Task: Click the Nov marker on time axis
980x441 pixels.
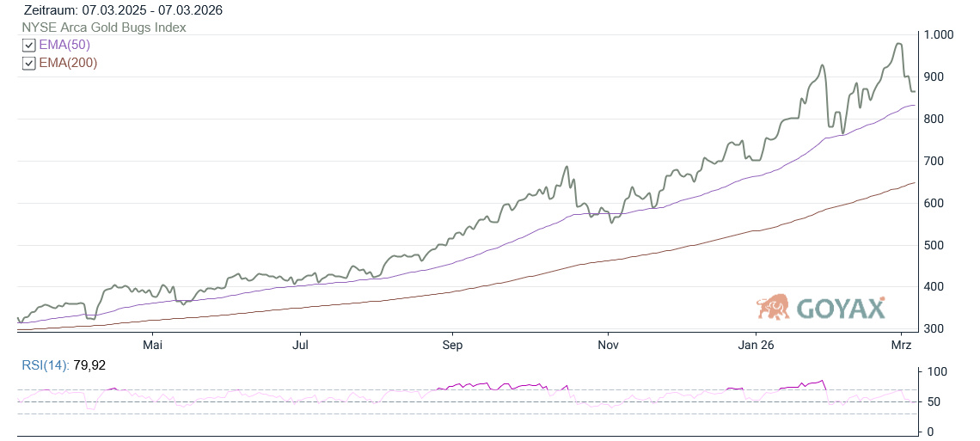Action: click(x=608, y=346)
